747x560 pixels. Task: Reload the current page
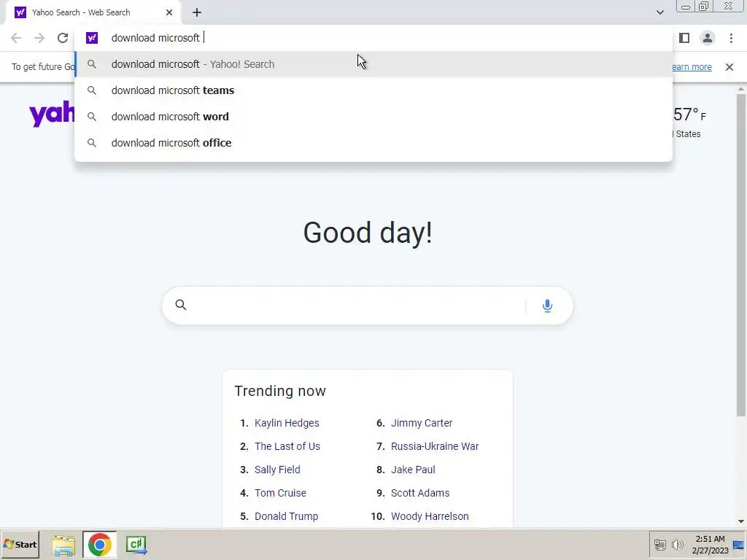(x=63, y=38)
